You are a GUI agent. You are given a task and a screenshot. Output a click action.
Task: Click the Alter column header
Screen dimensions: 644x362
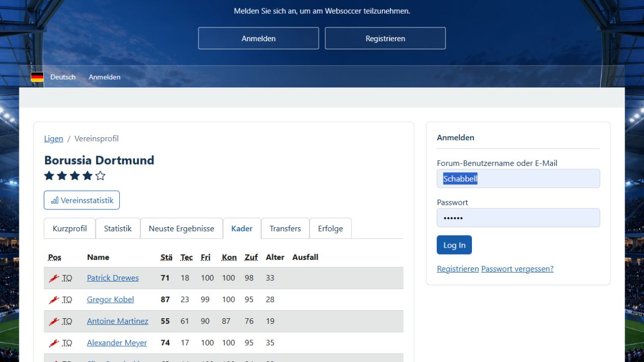275,257
